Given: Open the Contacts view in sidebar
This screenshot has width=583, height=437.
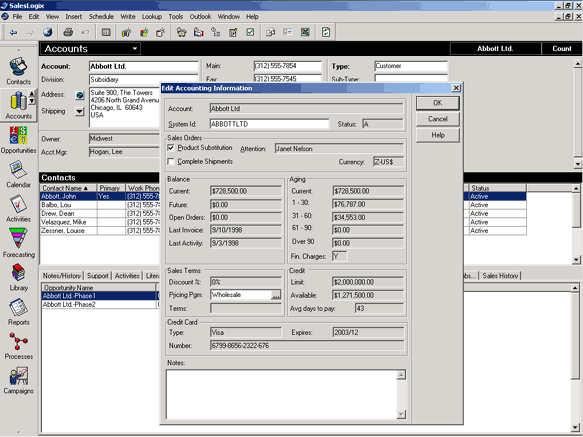Looking at the screenshot, I should (x=18, y=71).
